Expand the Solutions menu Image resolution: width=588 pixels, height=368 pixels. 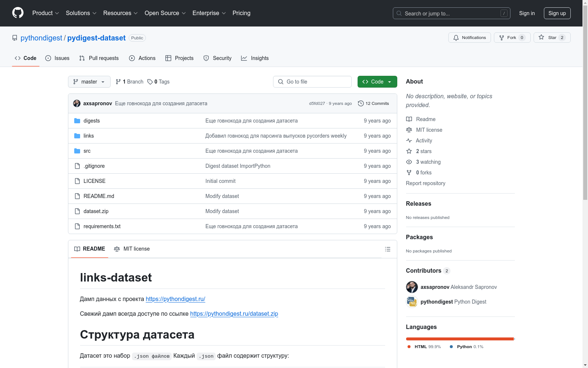[81, 13]
